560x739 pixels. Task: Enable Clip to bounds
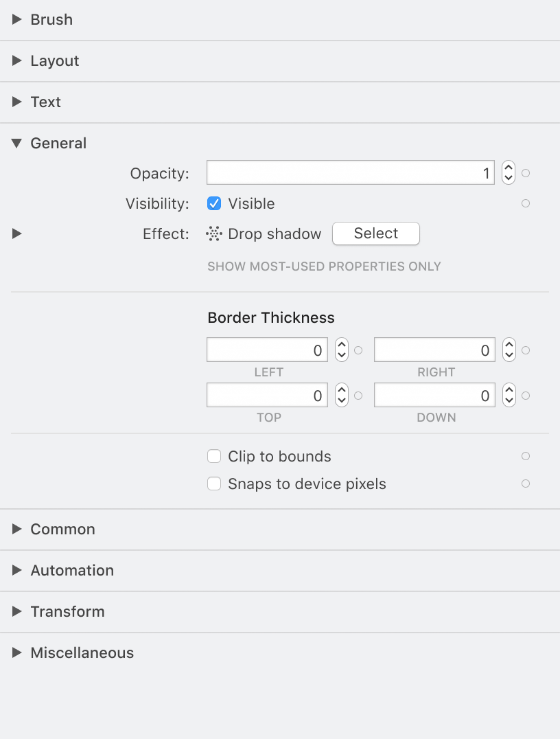click(x=214, y=456)
